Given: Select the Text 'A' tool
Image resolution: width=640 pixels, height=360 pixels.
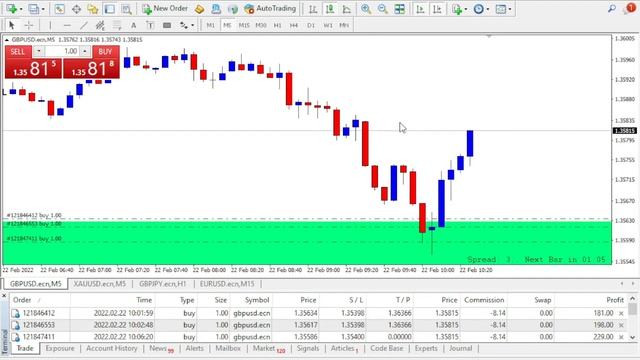Looking at the screenshot, I should (x=133, y=25).
